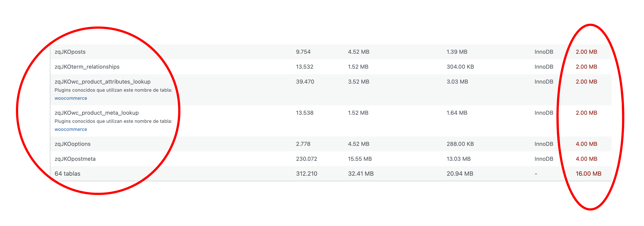The height and width of the screenshot is (226, 644).
Task: Click the 15.55 MB data size
Action: 360,159
